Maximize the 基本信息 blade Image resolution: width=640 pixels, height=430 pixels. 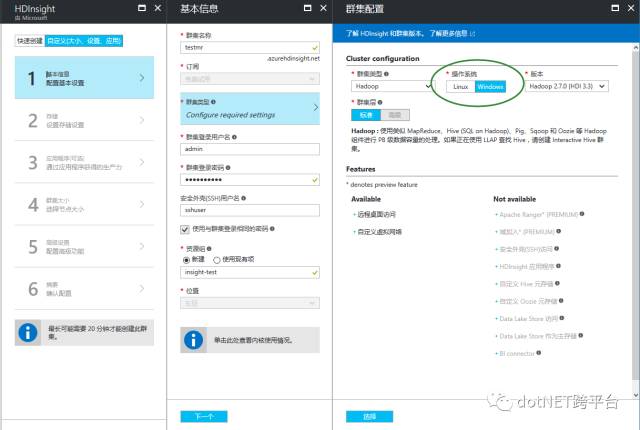click(308, 8)
